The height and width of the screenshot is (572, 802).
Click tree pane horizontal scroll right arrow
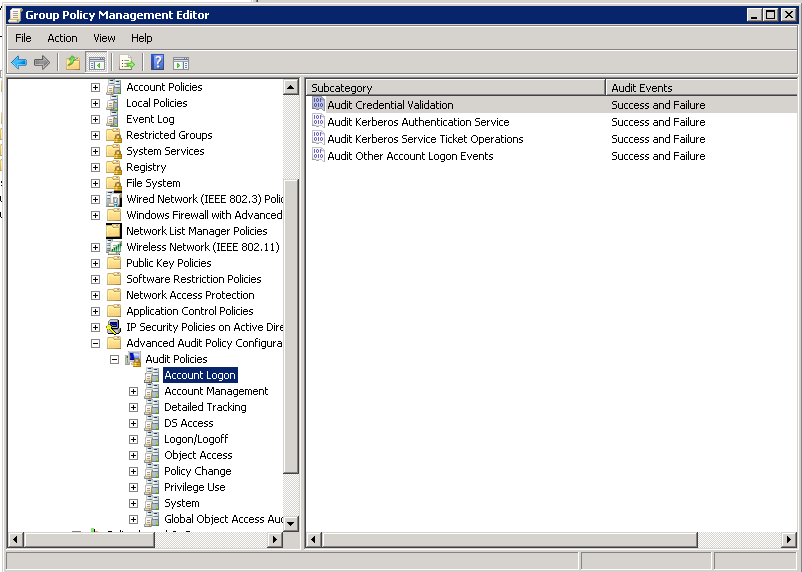pyautogui.click(x=275, y=539)
